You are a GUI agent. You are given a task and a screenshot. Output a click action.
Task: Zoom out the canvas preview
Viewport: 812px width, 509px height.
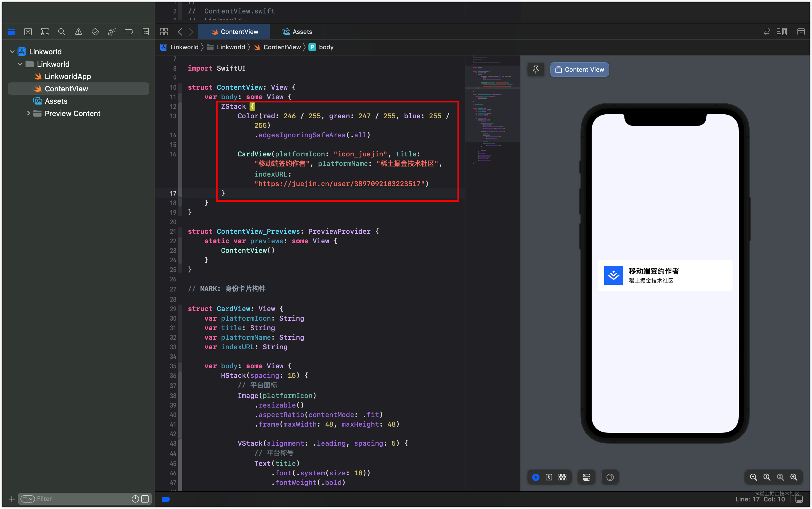click(x=753, y=477)
